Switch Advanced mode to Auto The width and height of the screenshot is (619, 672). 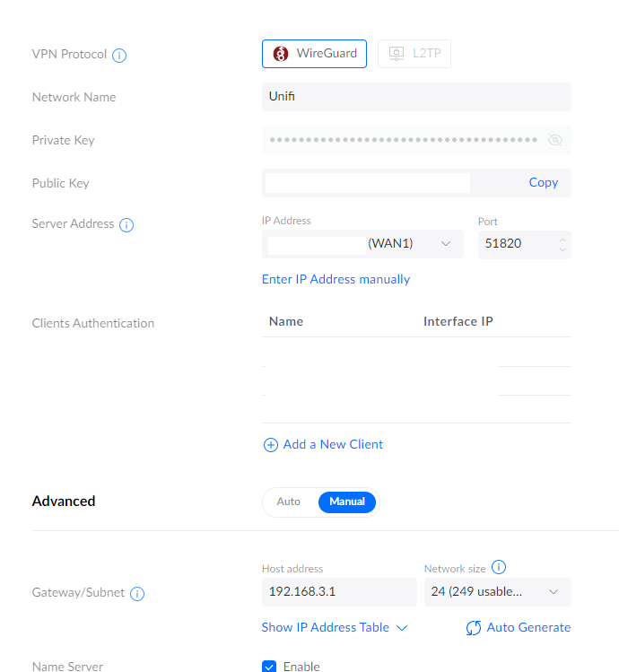pos(289,502)
